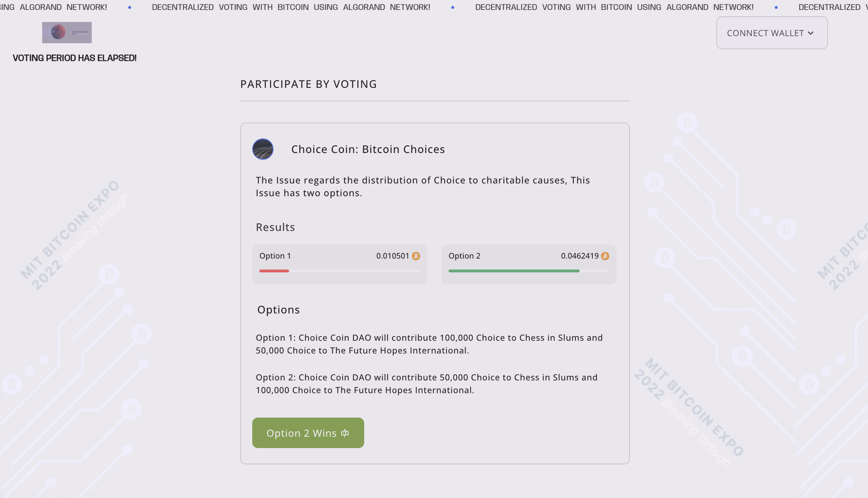Click the Option 2 description paragraph
The height and width of the screenshot is (498, 868).
[427, 384]
